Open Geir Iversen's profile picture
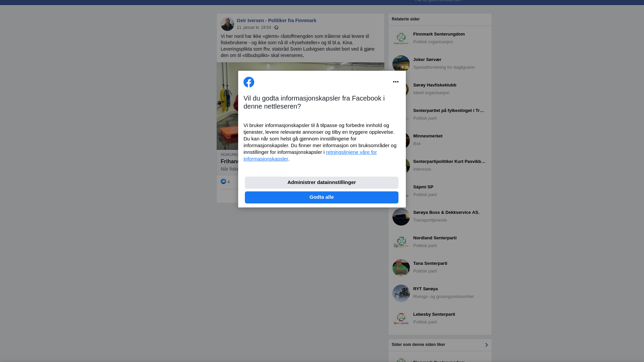 [x=227, y=24]
